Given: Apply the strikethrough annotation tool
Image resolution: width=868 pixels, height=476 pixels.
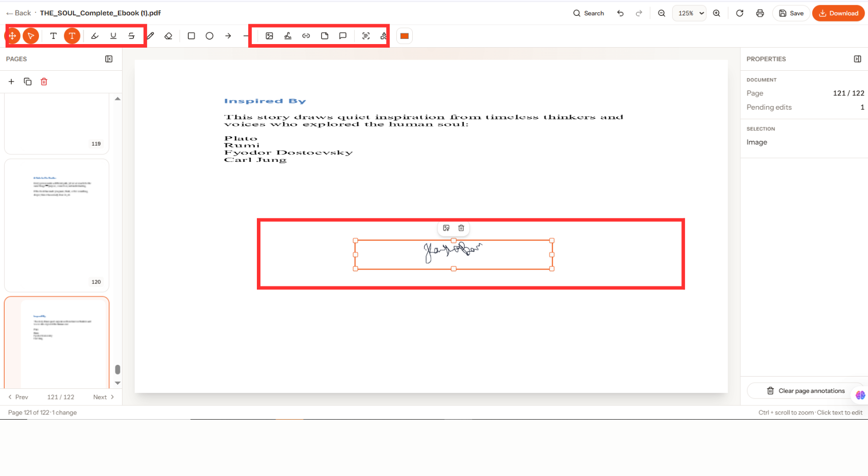Looking at the screenshot, I should (132, 36).
